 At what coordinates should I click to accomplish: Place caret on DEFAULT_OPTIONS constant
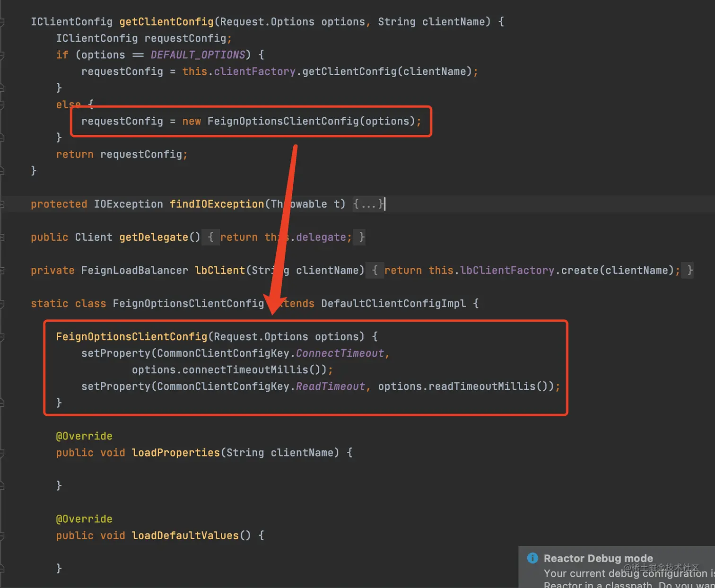coord(198,55)
